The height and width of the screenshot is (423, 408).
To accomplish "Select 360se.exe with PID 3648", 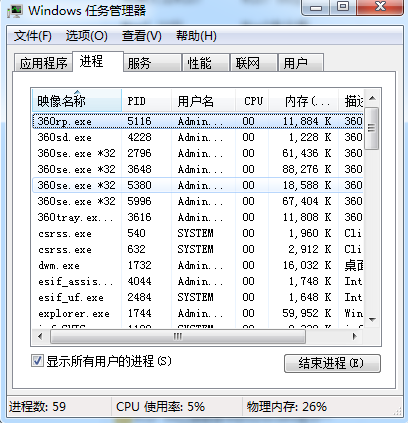I will coord(198,169).
